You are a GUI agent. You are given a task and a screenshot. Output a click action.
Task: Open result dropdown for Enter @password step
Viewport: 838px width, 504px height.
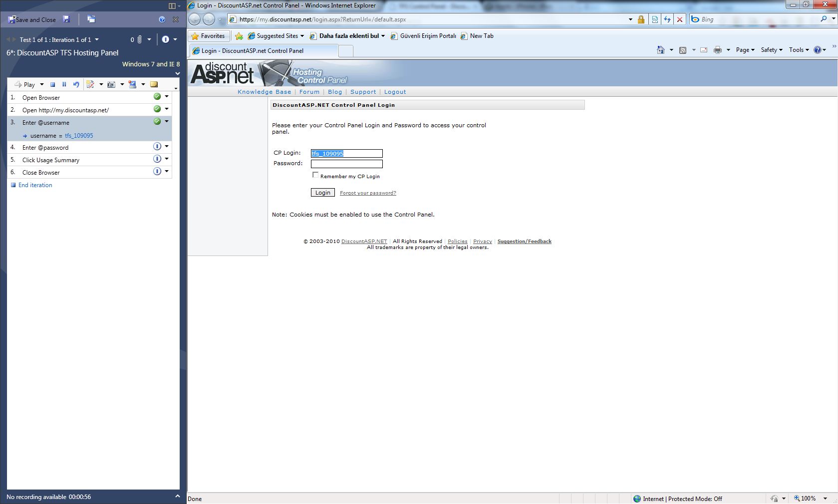click(167, 147)
